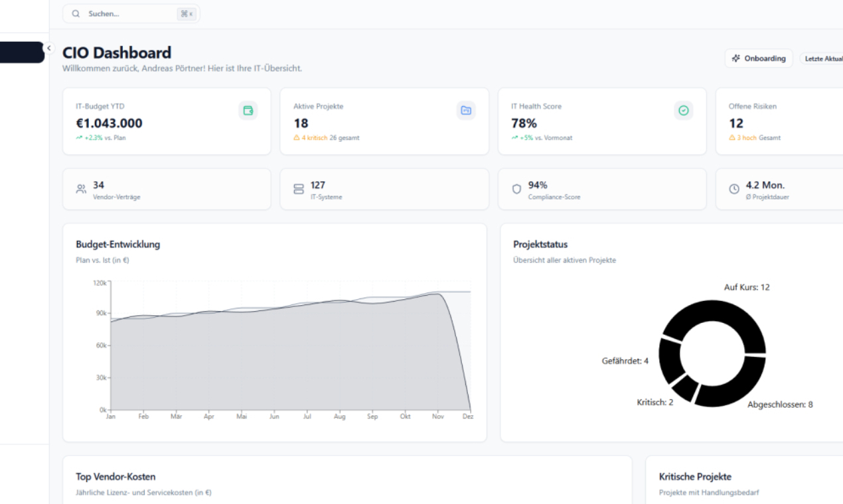Click the server icon beside IT-Systeme
Image resolution: width=843 pixels, height=504 pixels.
(298, 188)
